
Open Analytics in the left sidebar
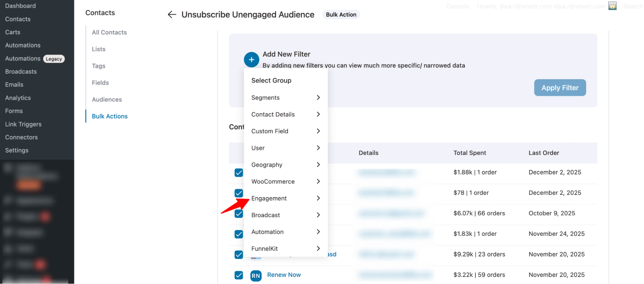tap(18, 98)
